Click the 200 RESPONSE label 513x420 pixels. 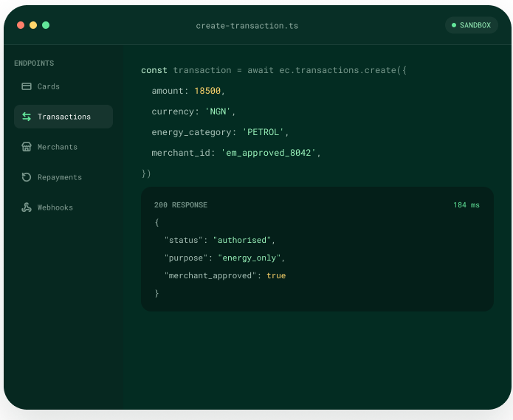181,205
